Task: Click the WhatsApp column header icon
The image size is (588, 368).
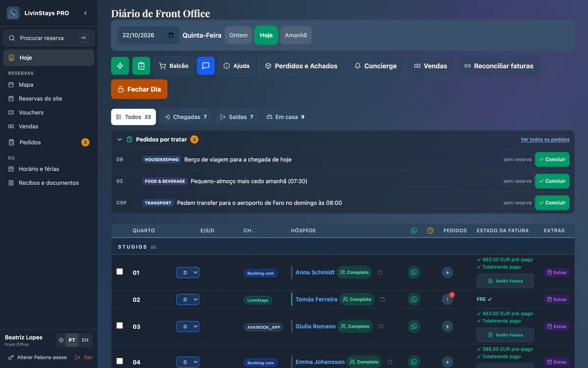Action: [414, 231]
